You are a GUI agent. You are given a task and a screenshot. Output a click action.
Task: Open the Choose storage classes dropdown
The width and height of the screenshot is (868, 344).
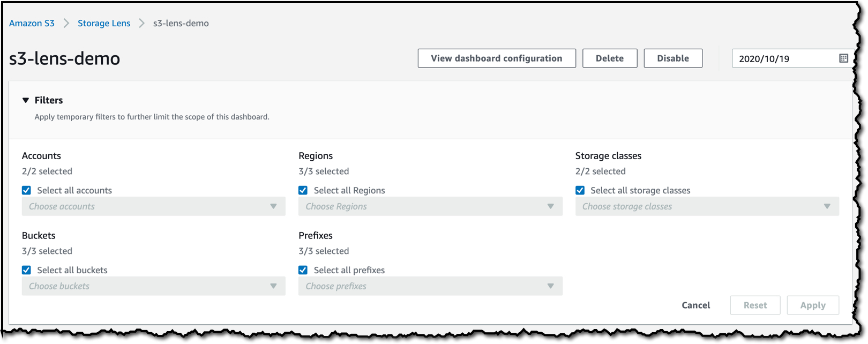707,206
